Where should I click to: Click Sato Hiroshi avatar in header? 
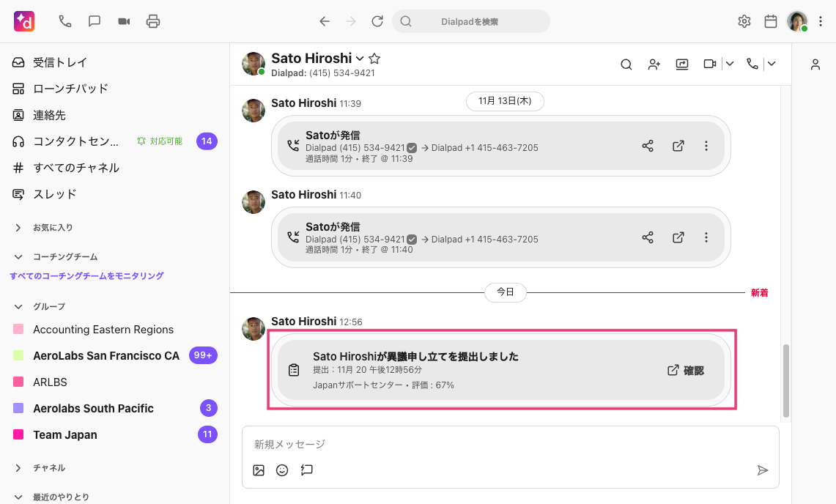(254, 64)
